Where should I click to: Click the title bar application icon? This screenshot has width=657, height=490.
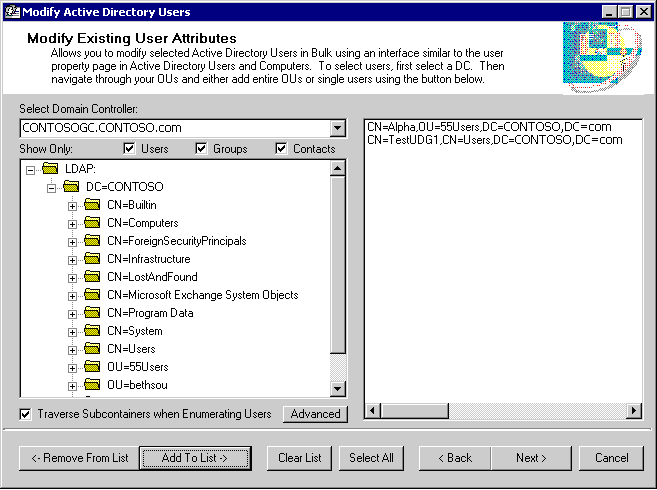click(11, 12)
